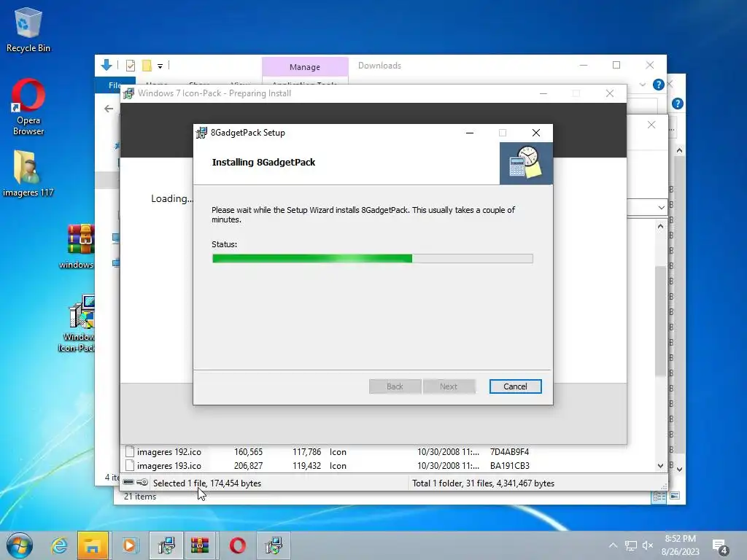Collapse the Explorer ribbon chevron
Screen dimensions: 747x560
tap(642, 85)
